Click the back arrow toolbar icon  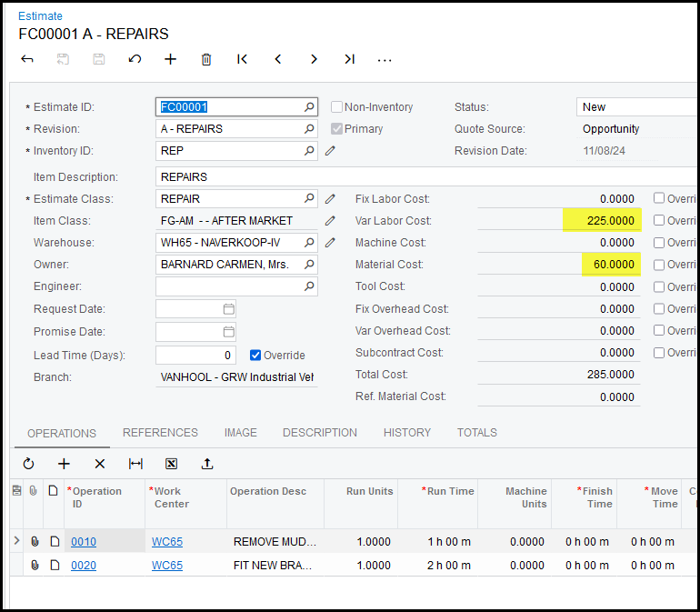click(27, 59)
